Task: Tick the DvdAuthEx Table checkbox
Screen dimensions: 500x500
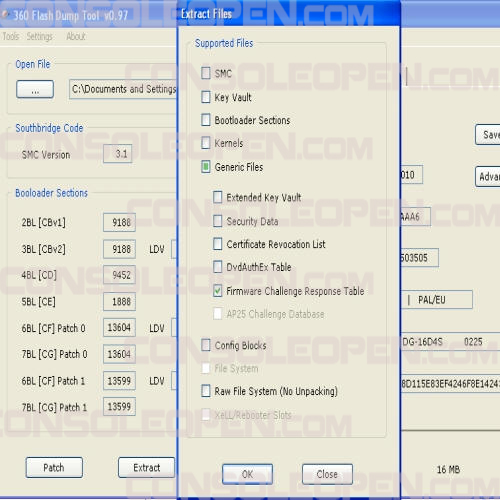Action: [218, 267]
